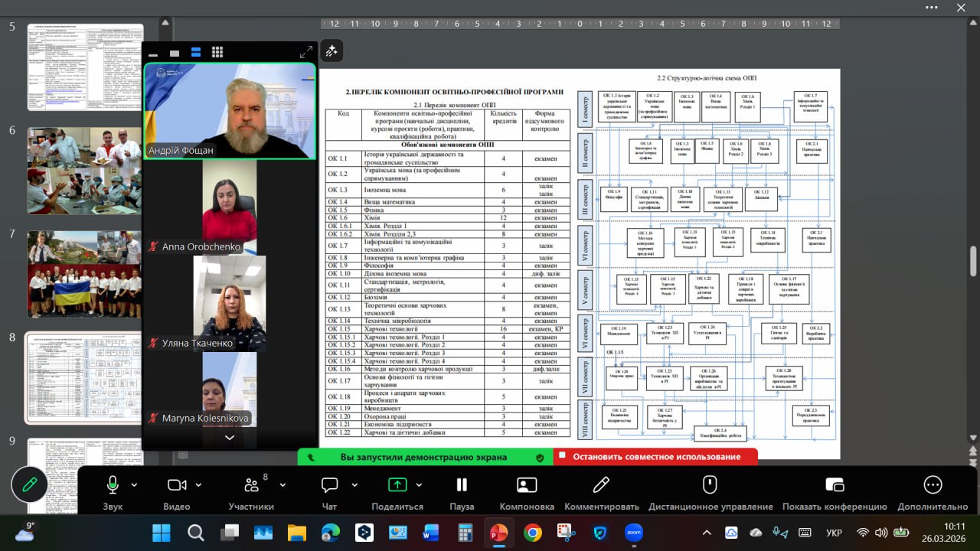Viewport: 980px width, 551px height.
Task: Select slide 6 thumbnail with kitchen photos
Action: [85, 170]
